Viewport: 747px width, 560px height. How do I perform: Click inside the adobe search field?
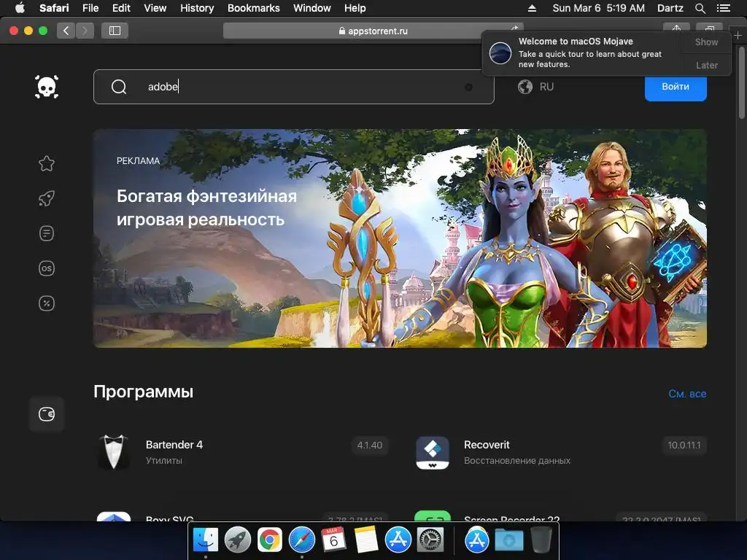tap(294, 87)
